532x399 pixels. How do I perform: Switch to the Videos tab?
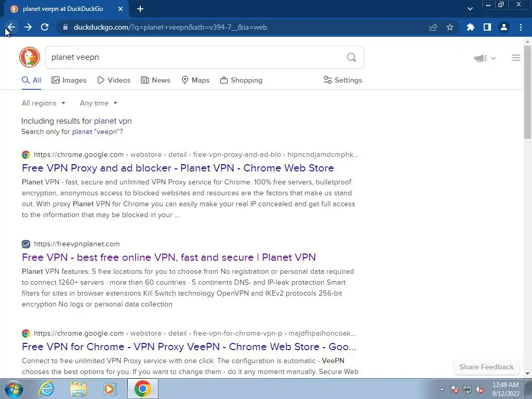click(x=114, y=81)
